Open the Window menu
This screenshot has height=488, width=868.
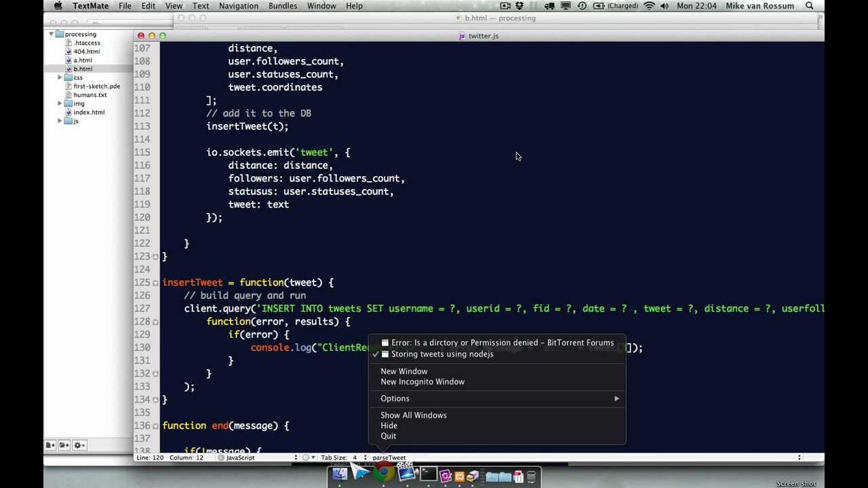click(x=321, y=5)
